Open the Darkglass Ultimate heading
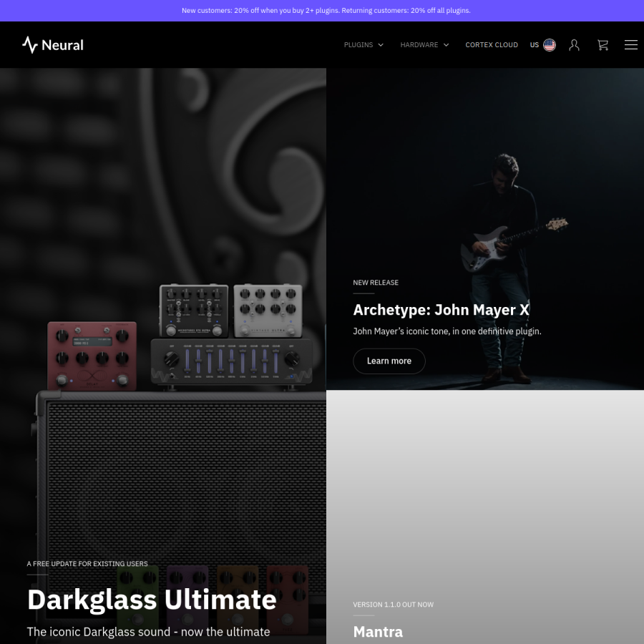Viewport: 644px width, 644px height. (152, 600)
